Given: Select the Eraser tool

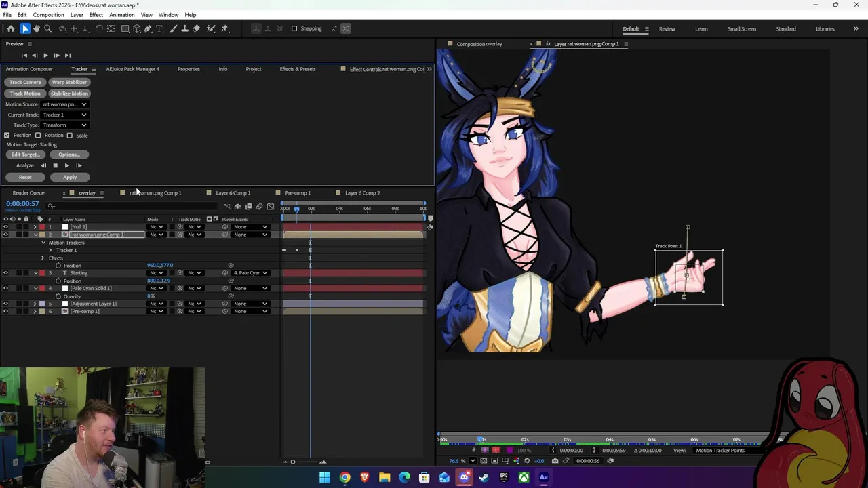Looking at the screenshot, I should (196, 28).
